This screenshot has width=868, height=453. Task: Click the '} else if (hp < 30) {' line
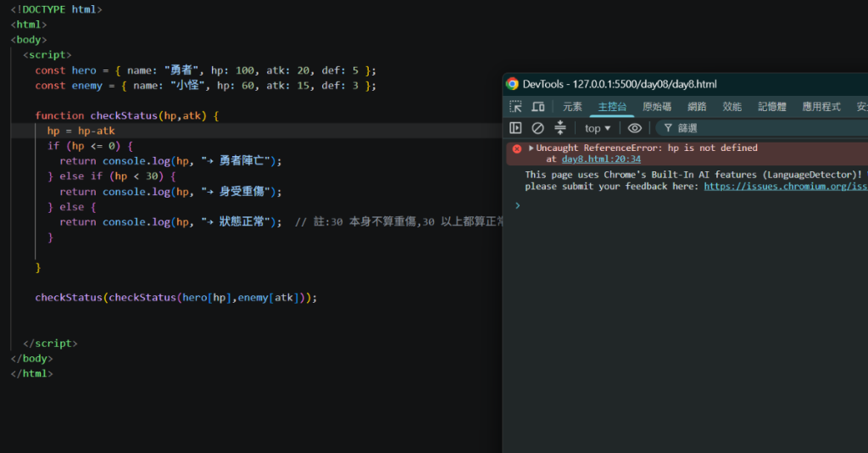(112, 176)
